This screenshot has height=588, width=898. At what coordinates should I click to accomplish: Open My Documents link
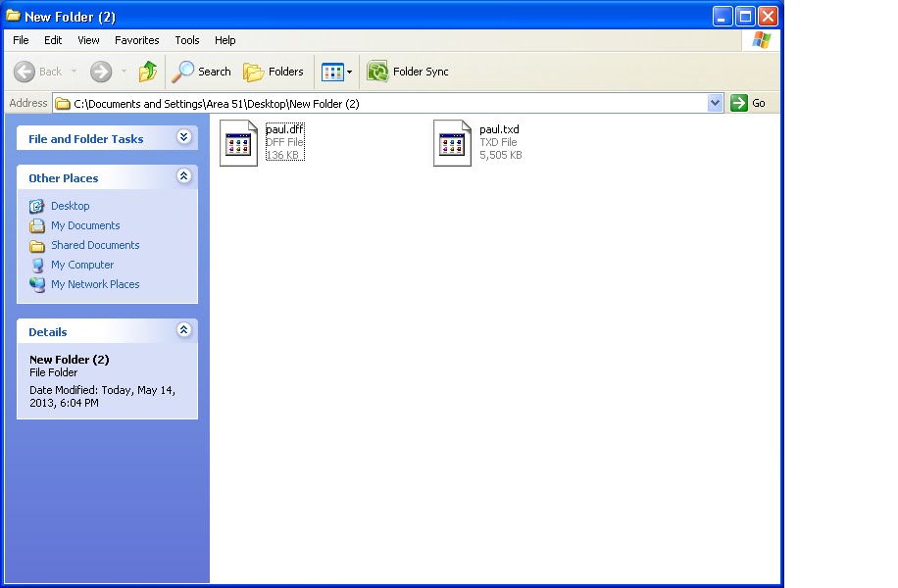pyautogui.click(x=85, y=225)
